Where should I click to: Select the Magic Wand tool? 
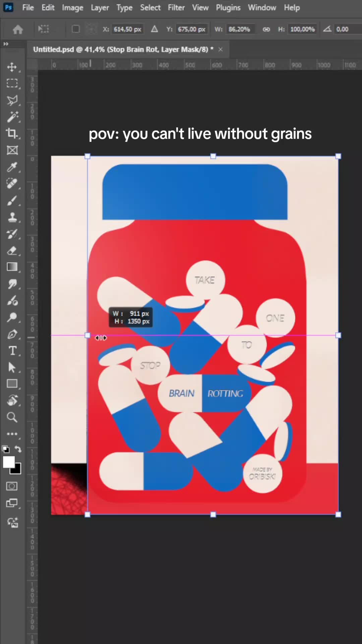point(12,117)
